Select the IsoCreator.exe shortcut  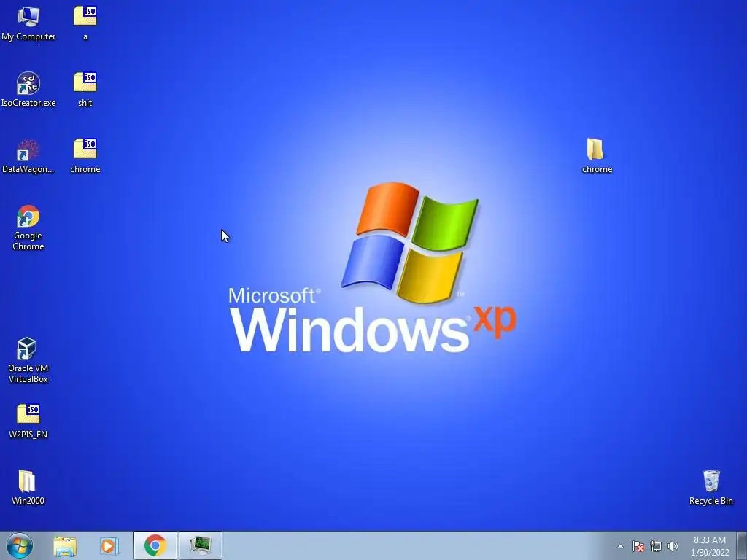pyautogui.click(x=28, y=89)
